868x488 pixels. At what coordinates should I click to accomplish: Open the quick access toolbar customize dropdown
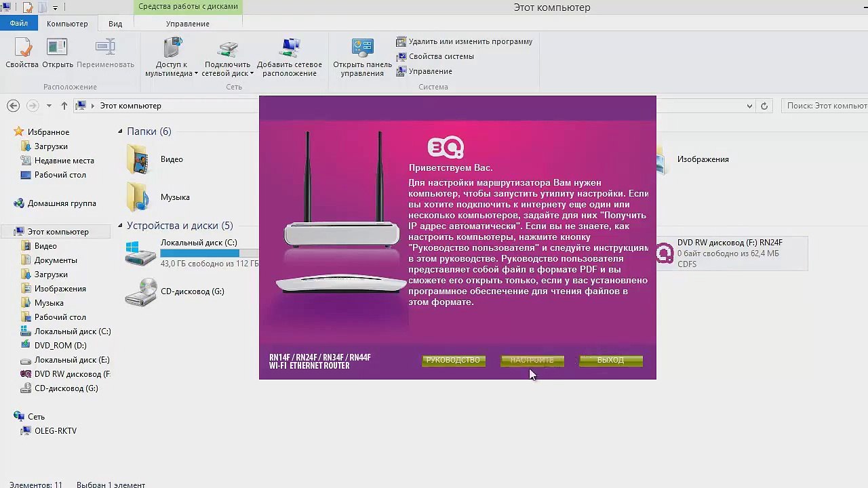click(x=55, y=7)
